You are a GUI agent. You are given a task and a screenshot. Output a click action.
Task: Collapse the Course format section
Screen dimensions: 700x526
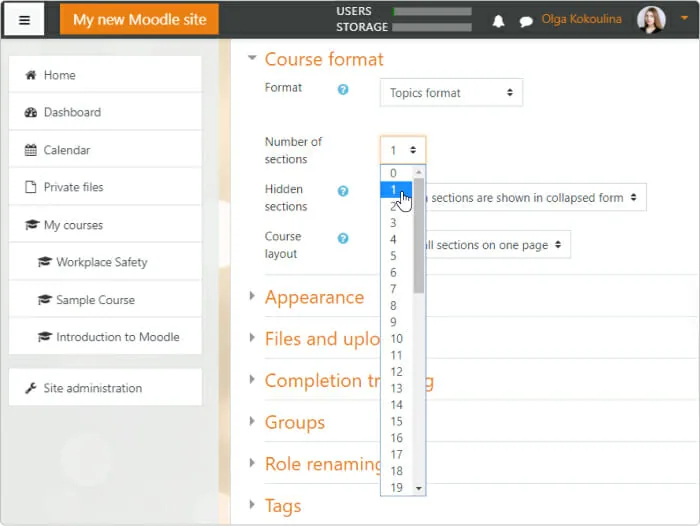[252, 58]
